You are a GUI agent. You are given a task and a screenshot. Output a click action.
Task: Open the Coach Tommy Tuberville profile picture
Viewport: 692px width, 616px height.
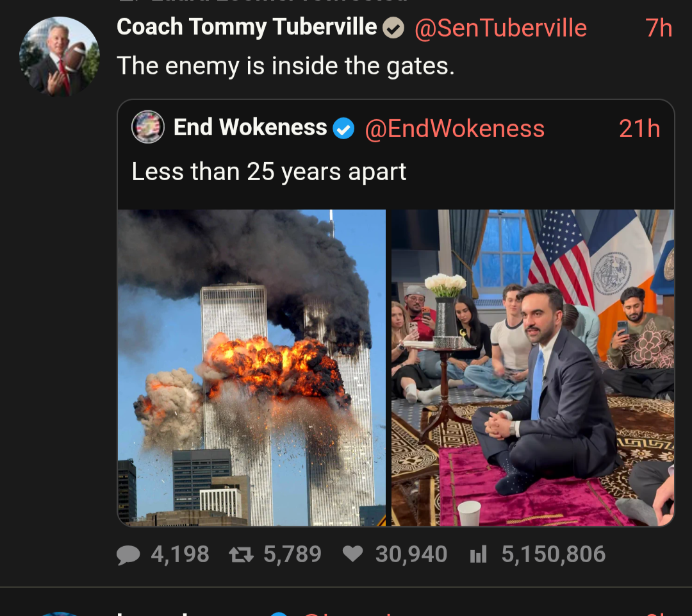click(60, 57)
